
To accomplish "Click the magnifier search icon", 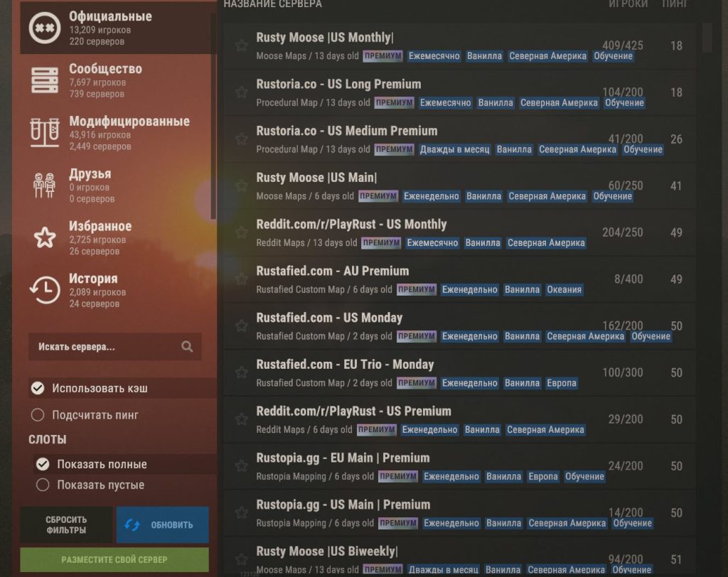I will click(187, 346).
